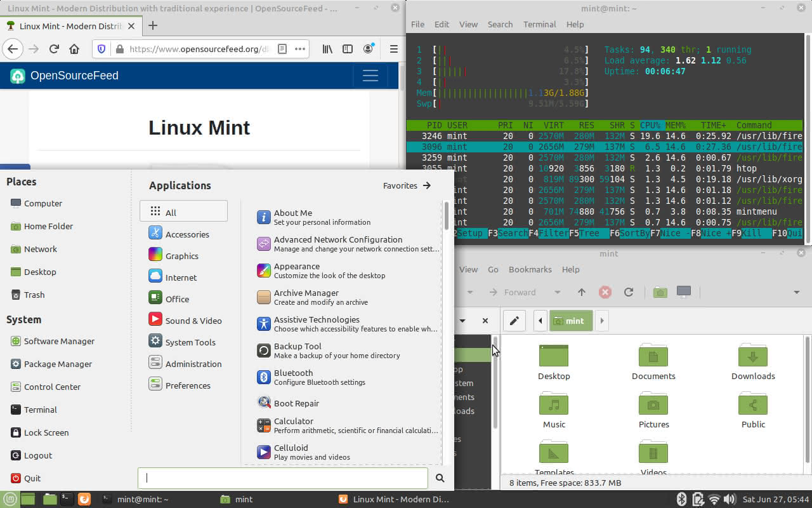Open OpenSourceFeed hamburger navigation toggle

point(370,76)
